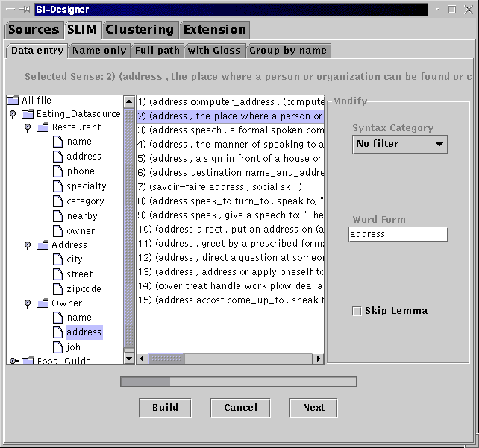Switch to the Clustering tab
479x448 pixels.
click(x=140, y=30)
